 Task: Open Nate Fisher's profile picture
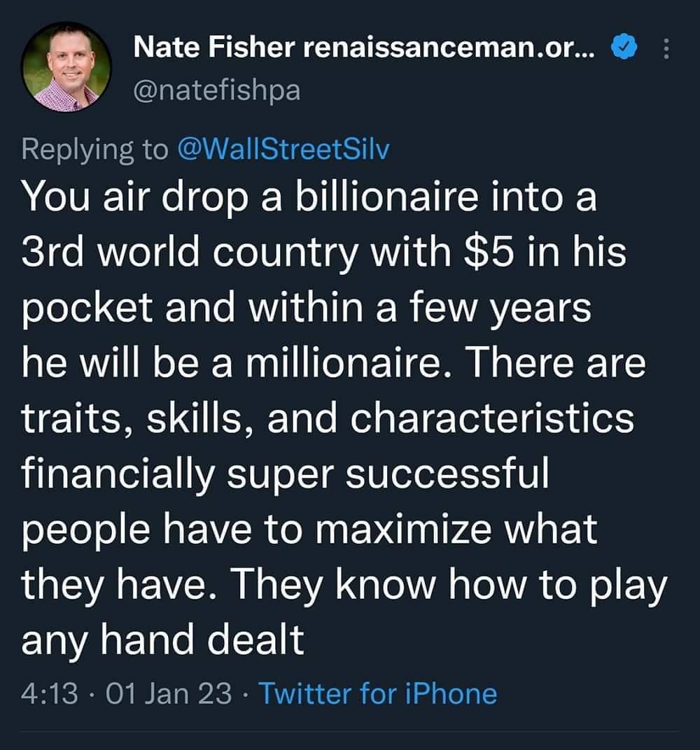click(67, 68)
